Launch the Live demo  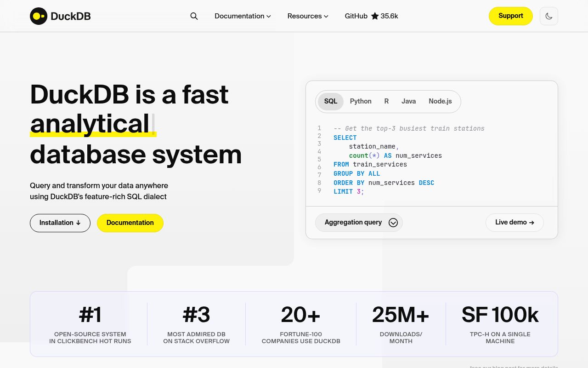pos(514,223)
